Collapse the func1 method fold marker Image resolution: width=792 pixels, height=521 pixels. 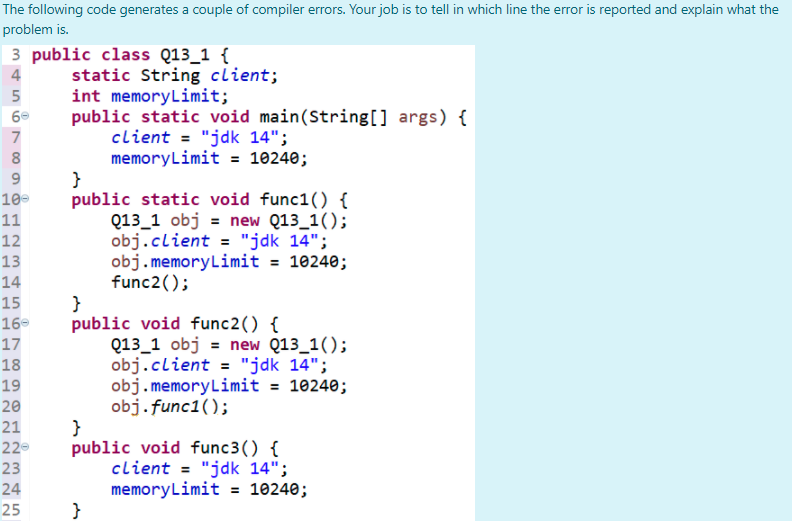pyautogui.click(x=25, y=199)
